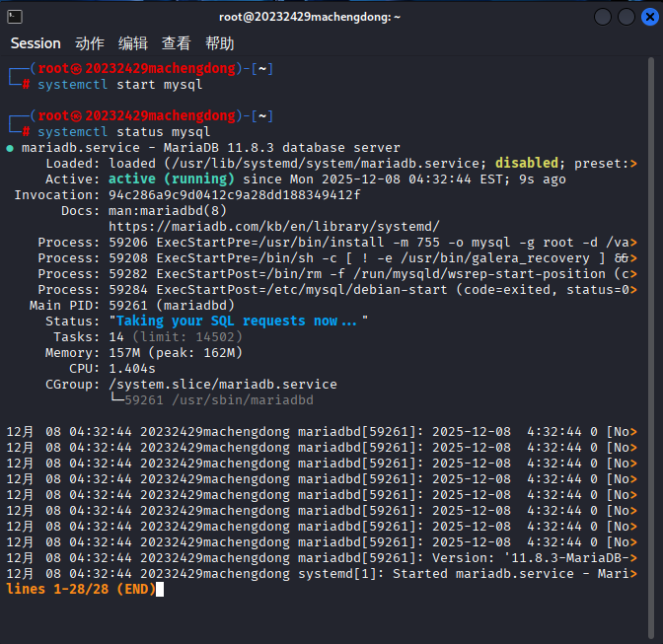Click the log line containing 'Version: '11.8.3-MariaDB'
663x644 pixels.
pos(322,558)
